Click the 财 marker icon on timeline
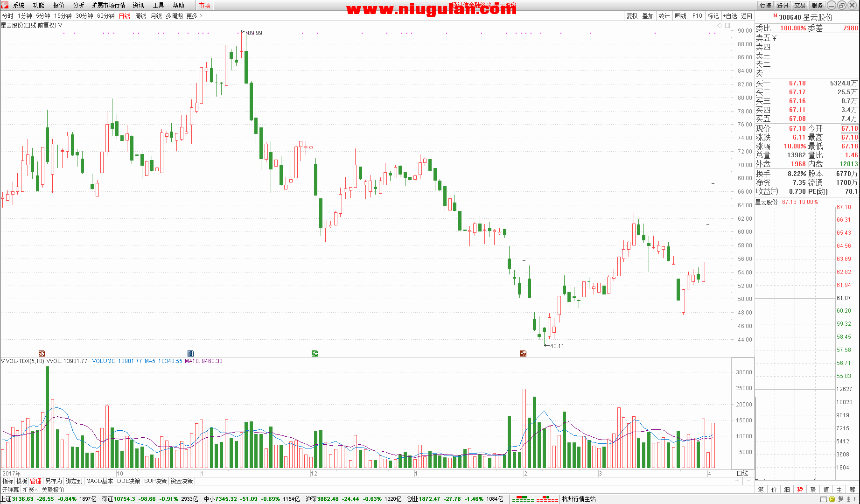This screenshot has width=860, height=504. pyautogui.click(x=190, y=353)
